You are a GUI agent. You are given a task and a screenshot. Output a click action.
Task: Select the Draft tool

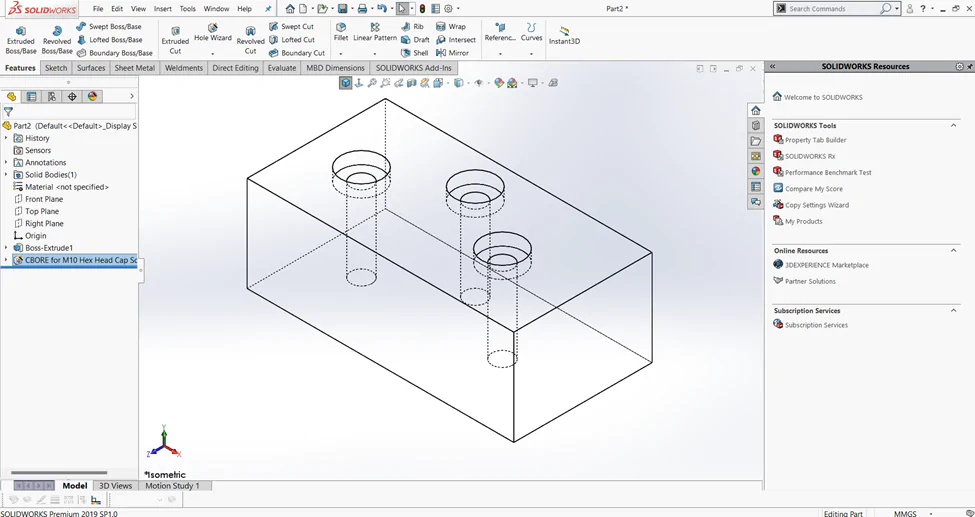tap(415, 40)
